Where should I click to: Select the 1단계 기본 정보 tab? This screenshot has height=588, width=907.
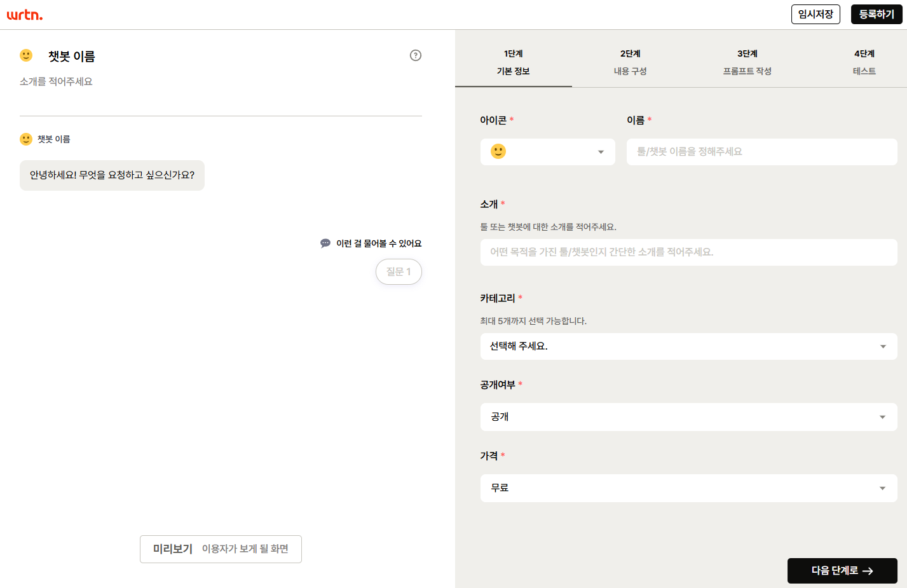click(513, 62)
